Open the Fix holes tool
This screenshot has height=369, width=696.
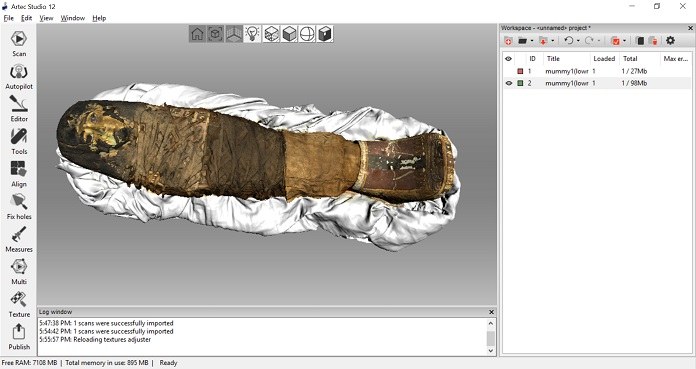[19, 206]
